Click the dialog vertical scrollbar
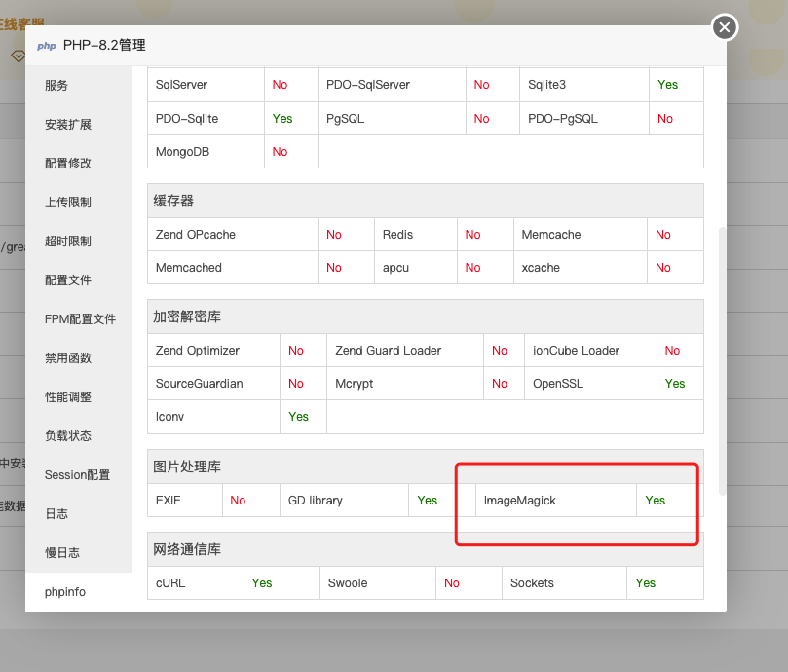Screen dimensions: 788x672 tap(722, 361)
